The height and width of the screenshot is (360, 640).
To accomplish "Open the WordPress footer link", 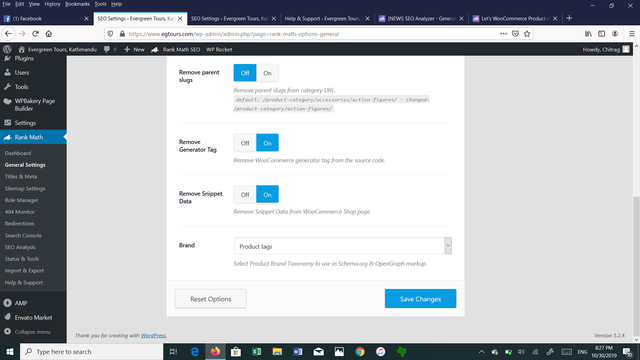I will tap(153, 336).
